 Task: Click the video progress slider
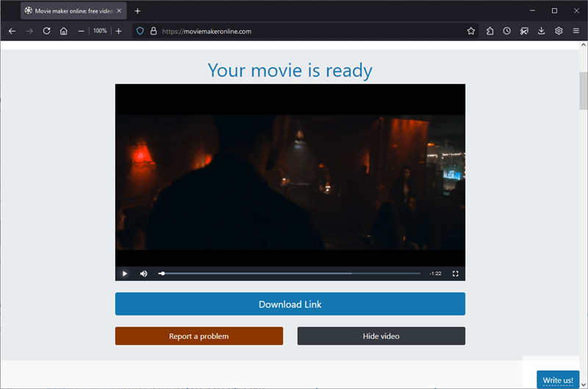pos(289,274)
